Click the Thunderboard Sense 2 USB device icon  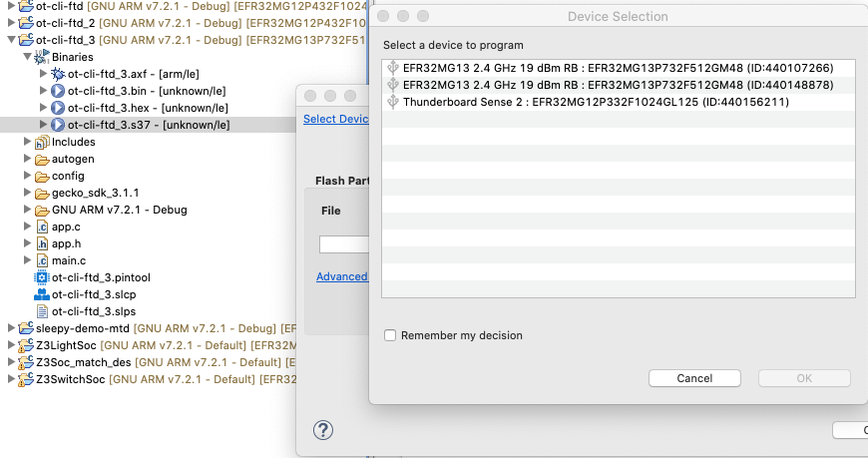click(x=393, y=102)
